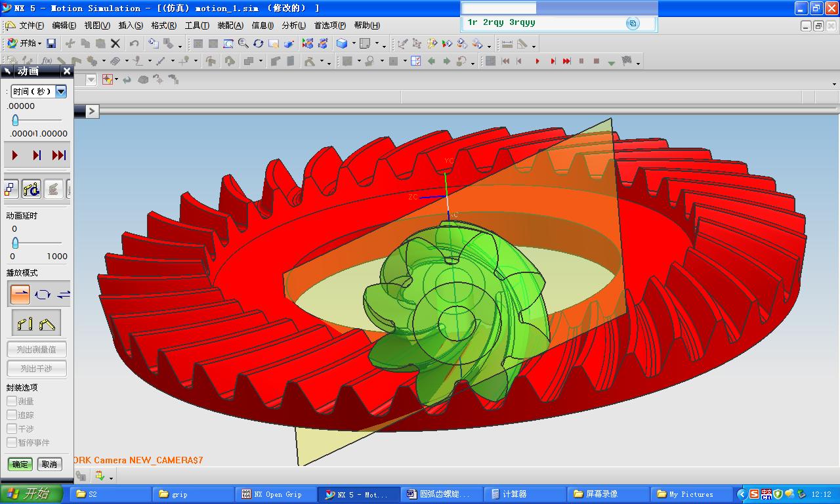Screen dimensions: 840x504
Task: Click the green forward arrow toolbar icon
Action: tap(446, 61)
